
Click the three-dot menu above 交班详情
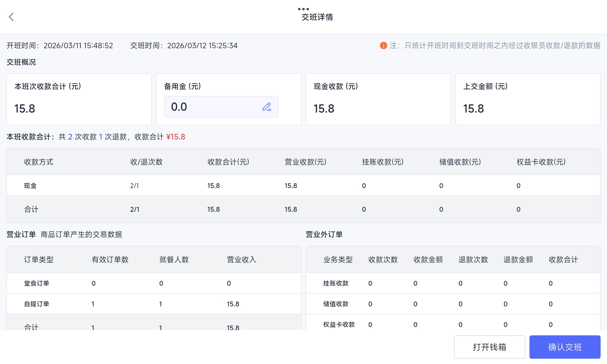[x=303, y=9]
